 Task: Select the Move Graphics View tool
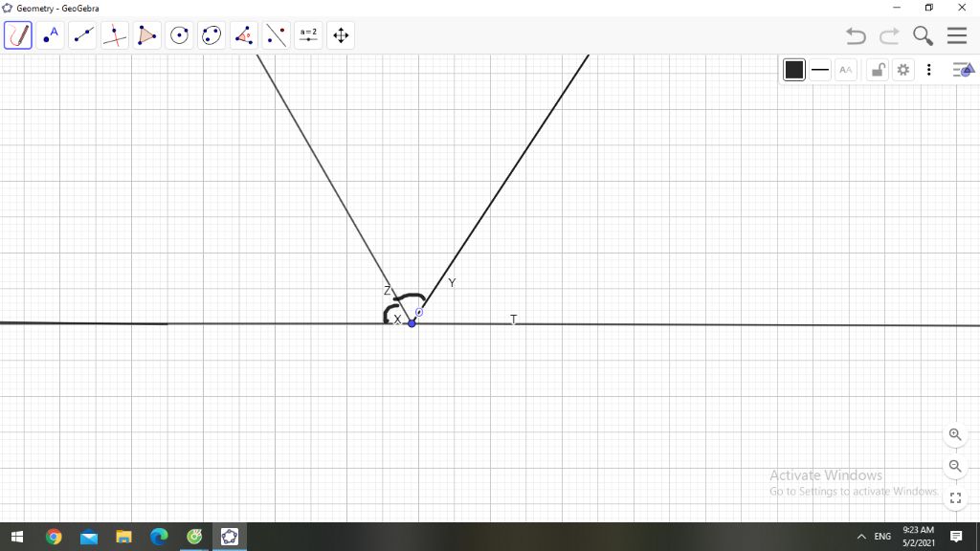[x=341, y=35]
